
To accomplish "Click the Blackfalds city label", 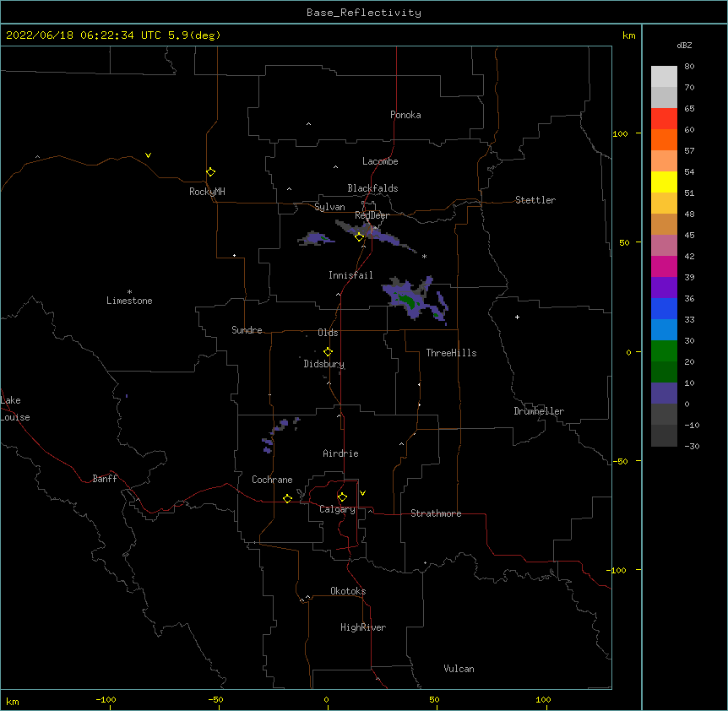I will pos(372,188).
